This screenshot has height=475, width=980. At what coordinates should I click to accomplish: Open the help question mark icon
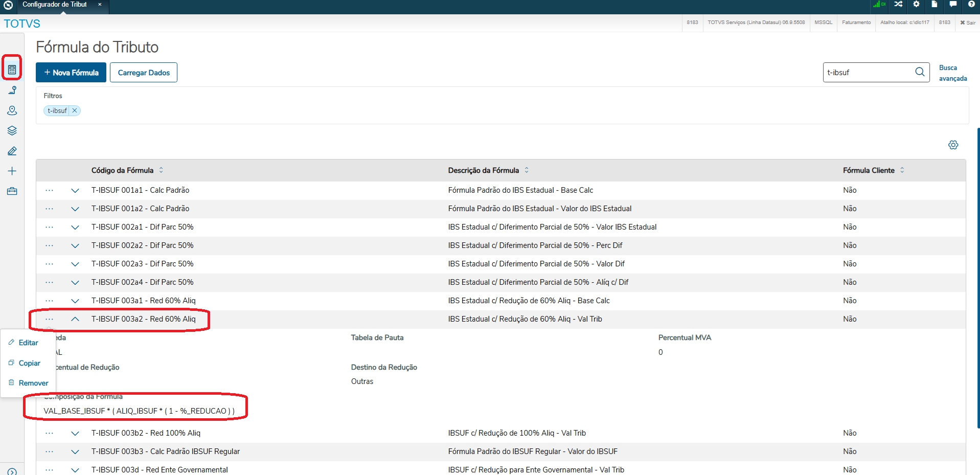[x=971, y=4]
